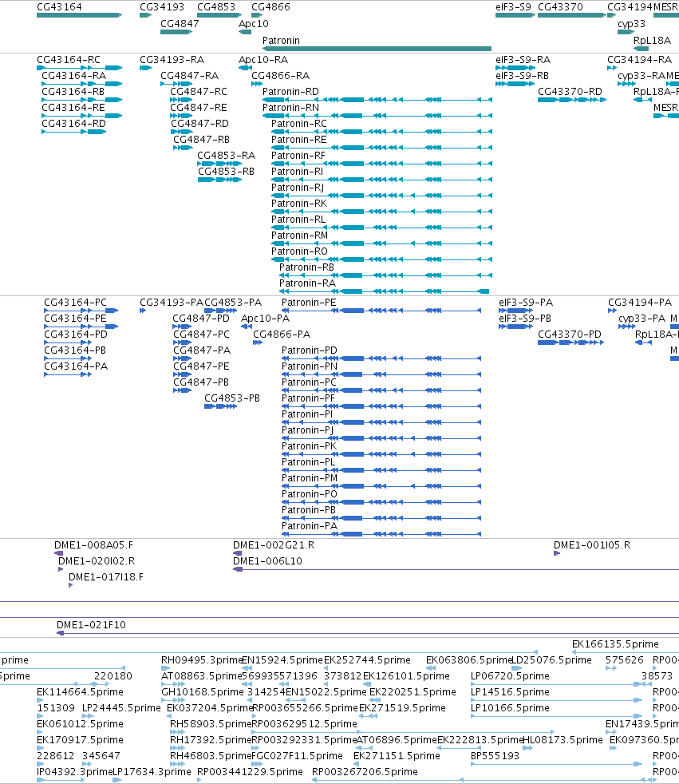
Task: Select protein CG43164-PC
Action: coord(81,311)
